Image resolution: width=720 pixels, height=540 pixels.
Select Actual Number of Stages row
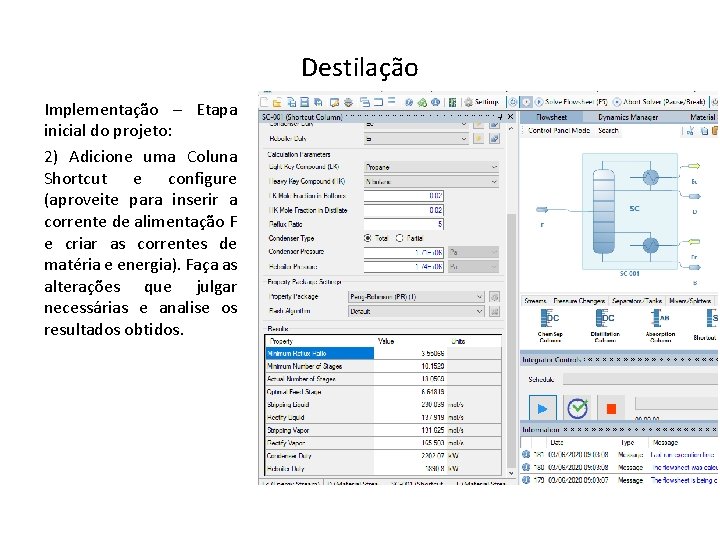tap(383, 379)
